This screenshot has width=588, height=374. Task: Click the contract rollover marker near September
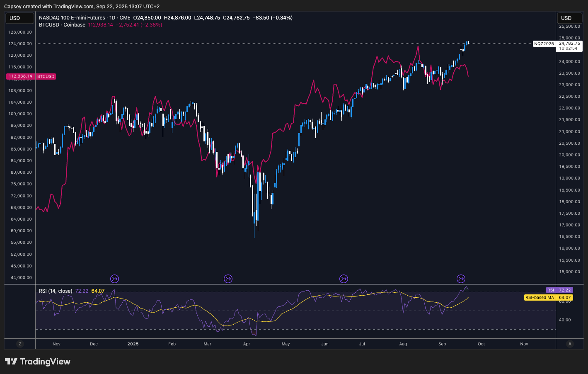461,279
